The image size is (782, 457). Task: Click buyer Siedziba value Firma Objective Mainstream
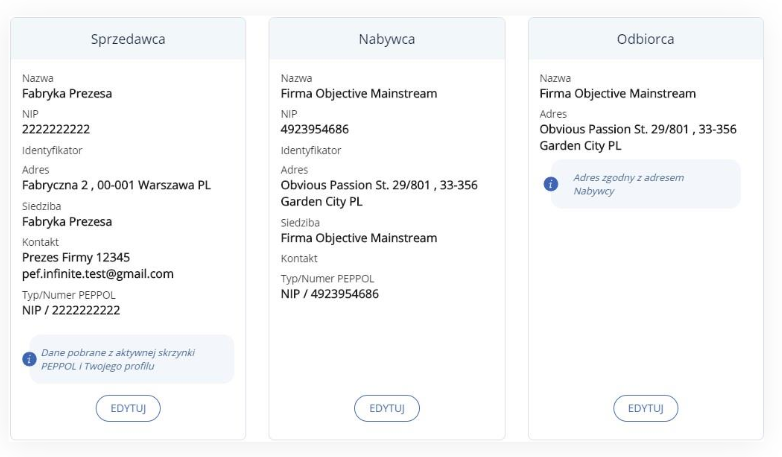point(359,238)
